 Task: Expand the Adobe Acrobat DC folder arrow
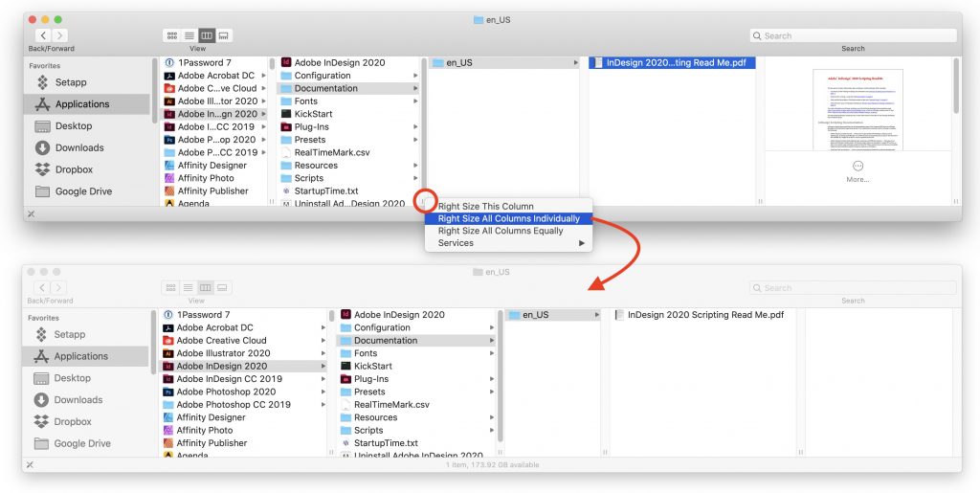324,327
